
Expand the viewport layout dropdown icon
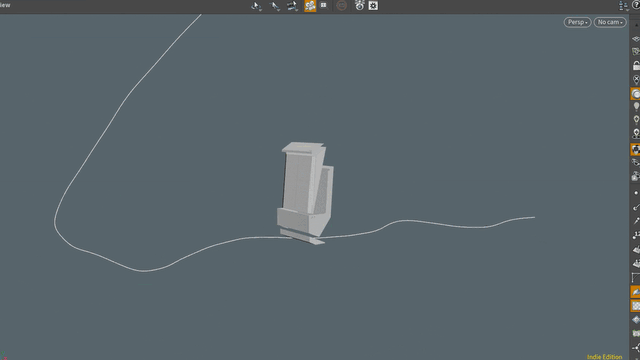(623, 5)
